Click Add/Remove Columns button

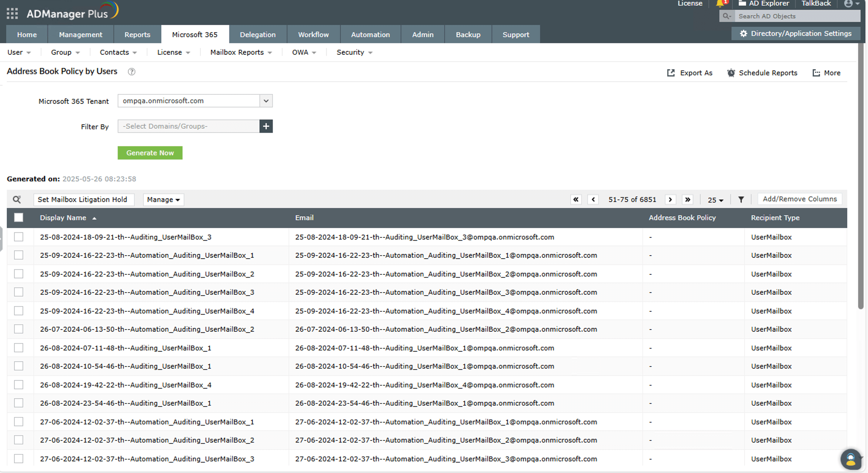pos(799,199)
